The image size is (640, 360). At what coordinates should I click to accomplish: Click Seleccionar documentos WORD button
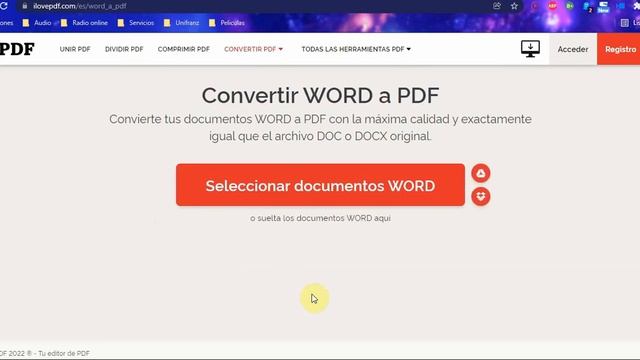(x=320, y=185)
